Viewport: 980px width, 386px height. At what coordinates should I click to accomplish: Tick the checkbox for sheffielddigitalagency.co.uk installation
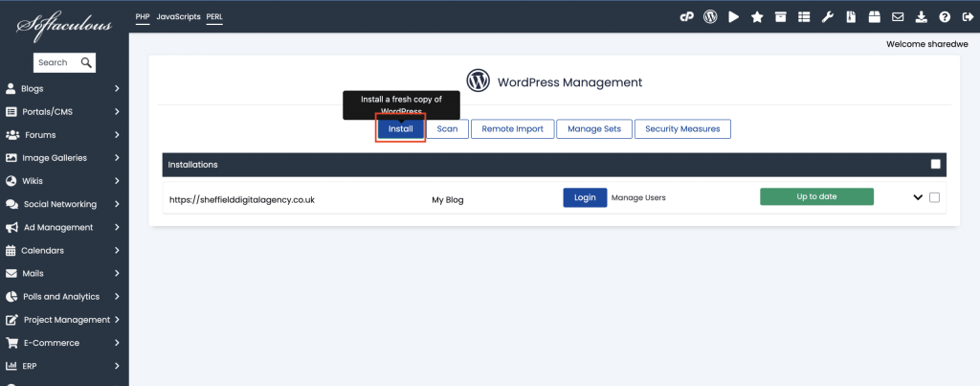pyautogui.click(x=934, y=197)
